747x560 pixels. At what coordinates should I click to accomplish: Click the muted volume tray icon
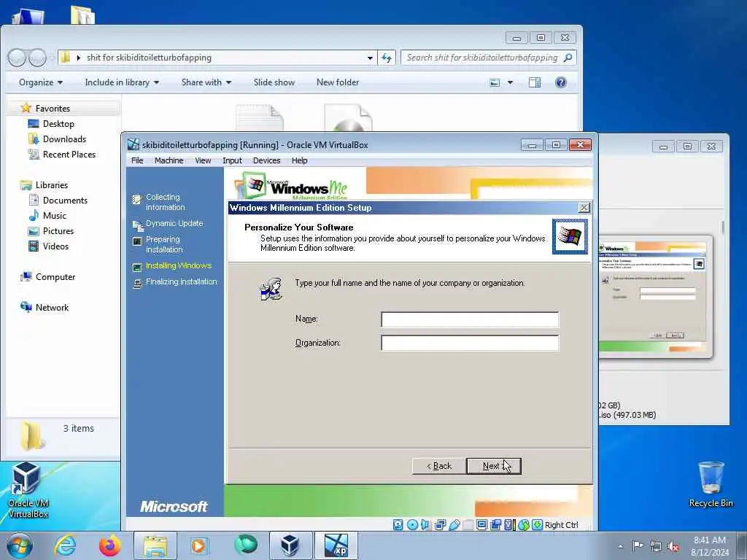pos(673,547)
